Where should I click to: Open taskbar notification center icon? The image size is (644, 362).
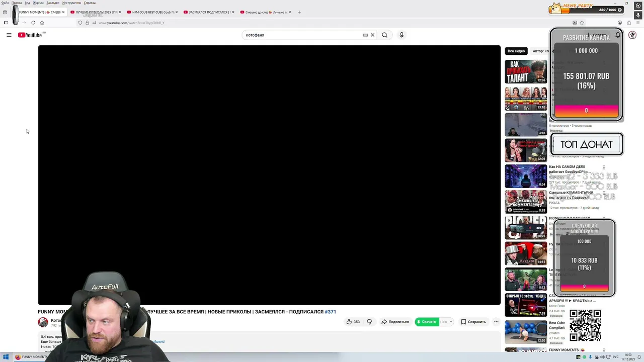pyautogui.click(x=639, y=357)
